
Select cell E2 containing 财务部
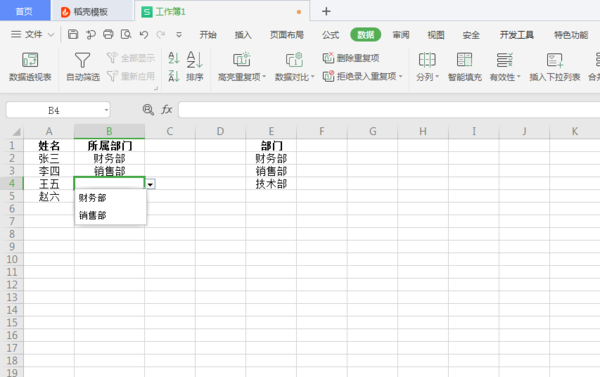tap(271, 158)
